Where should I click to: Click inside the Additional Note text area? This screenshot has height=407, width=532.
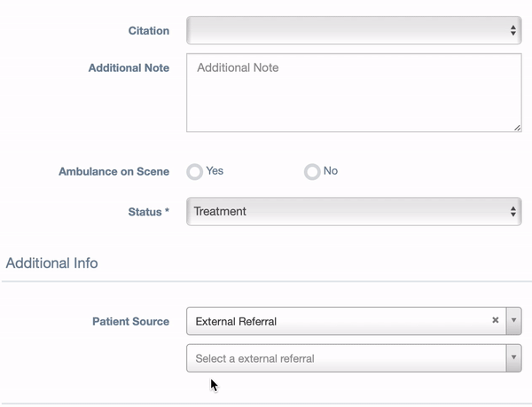click(354, 92)
